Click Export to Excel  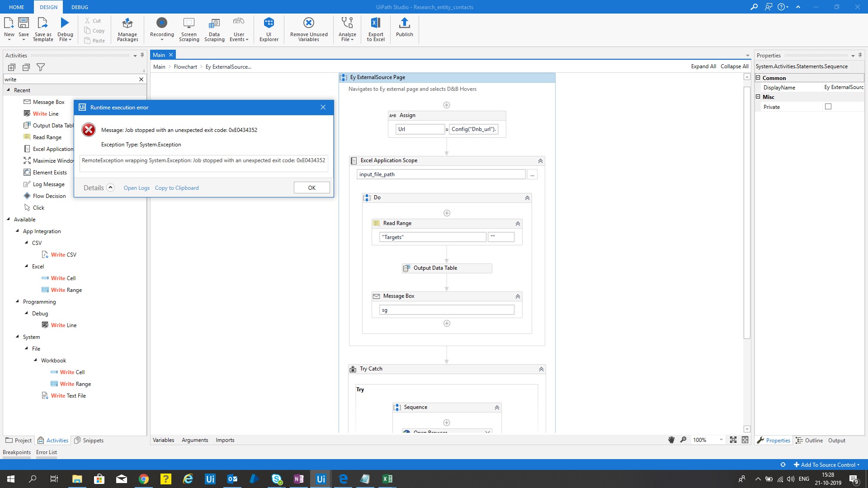376,29
